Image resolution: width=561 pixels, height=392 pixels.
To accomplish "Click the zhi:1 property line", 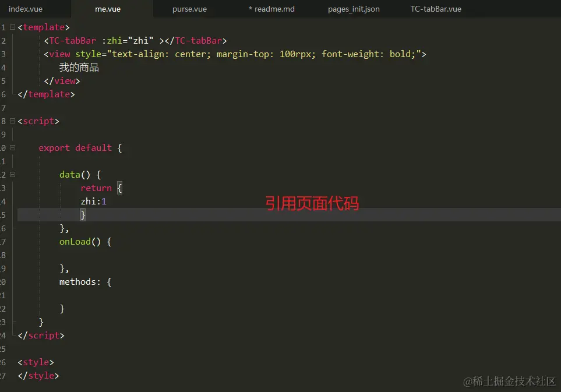I will pyautogui.click(x=93, y=202).
